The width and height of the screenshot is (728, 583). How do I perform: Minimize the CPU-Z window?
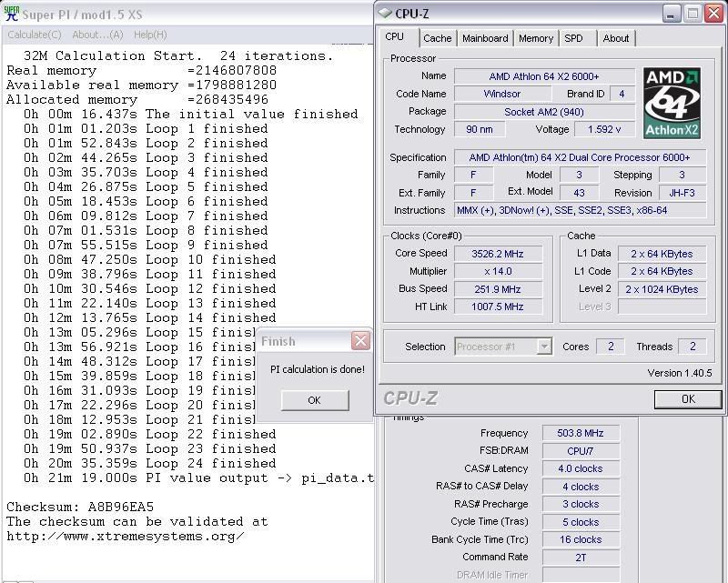click(x=671, y=14)
